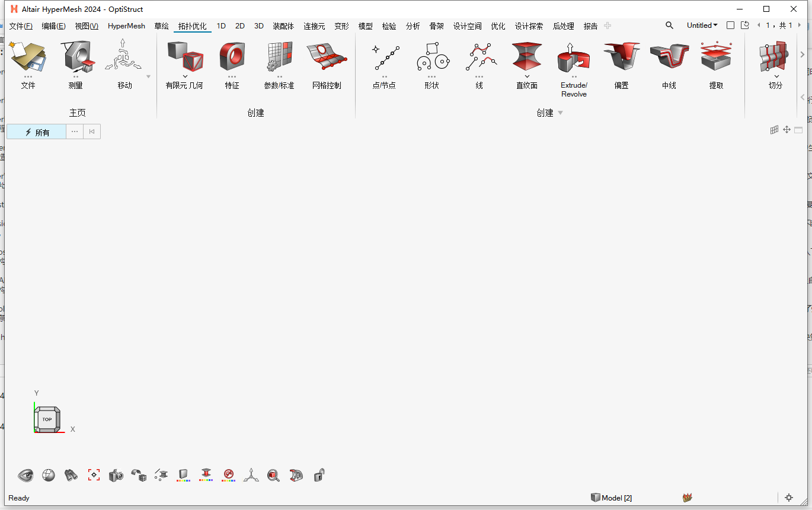Expand the arrow beside the 创建 group label
Image resolution: width=812 pixels, height=510 pixels.
pos(560,113)
